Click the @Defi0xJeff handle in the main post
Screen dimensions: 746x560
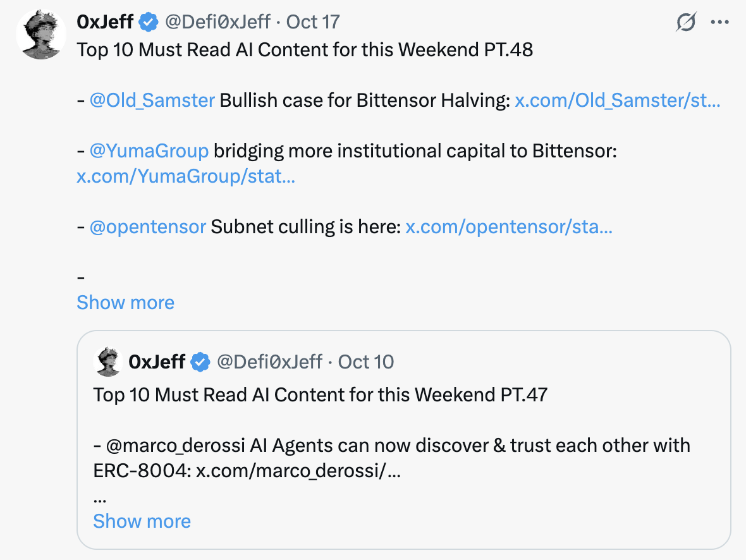click(x=217, y=22)
